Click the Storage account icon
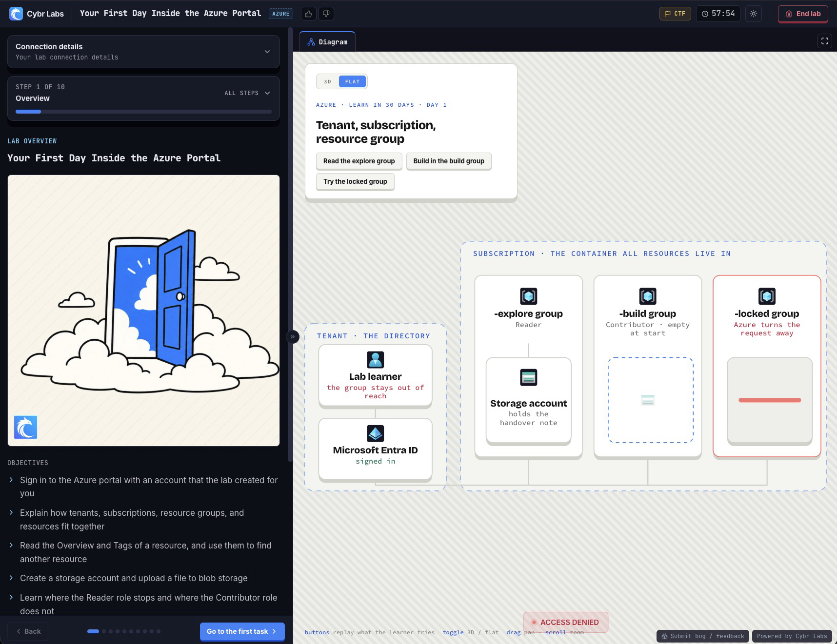 [x=528, y=377]
